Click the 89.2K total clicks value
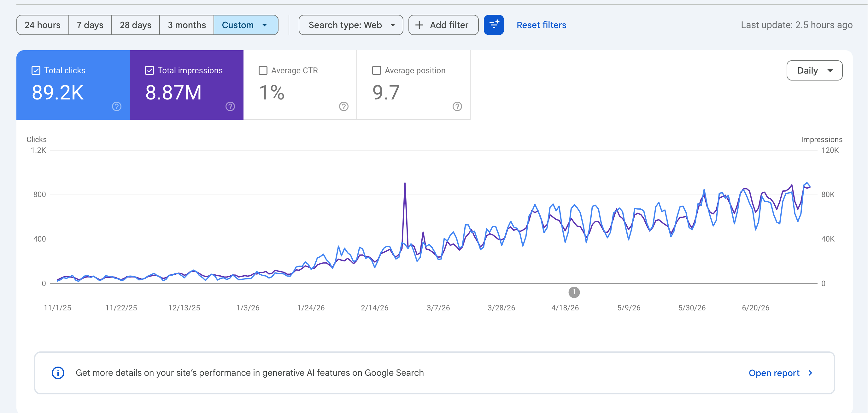This screenshot has height=413, width=868. point(58,93)
